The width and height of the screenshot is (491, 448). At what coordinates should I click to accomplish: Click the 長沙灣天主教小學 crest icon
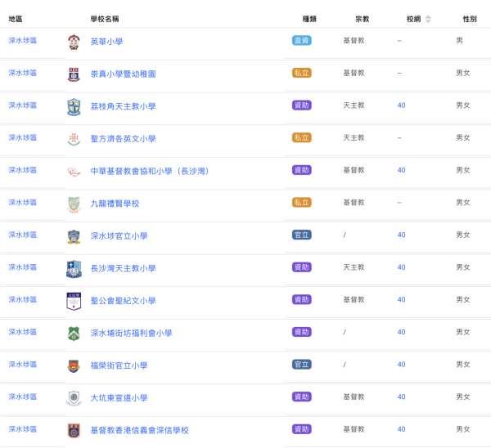pos(74,269)
